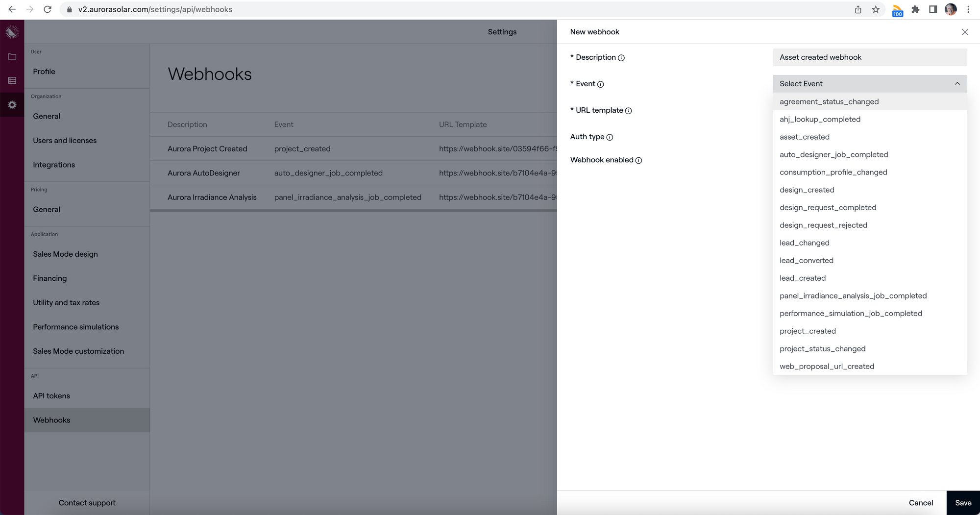The image size is (980, 515).
Task: Collapse the Select Event dropdown chevron
Action: point(957,83)
